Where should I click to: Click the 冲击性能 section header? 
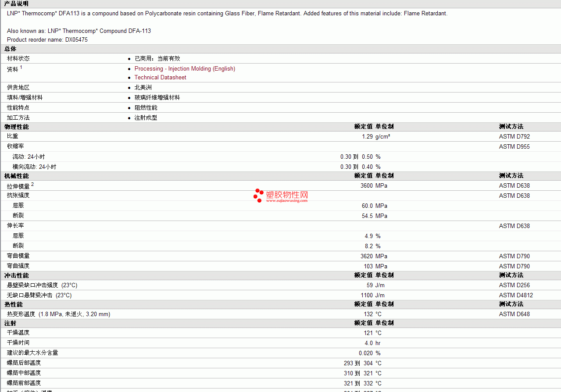click(16, 275)
